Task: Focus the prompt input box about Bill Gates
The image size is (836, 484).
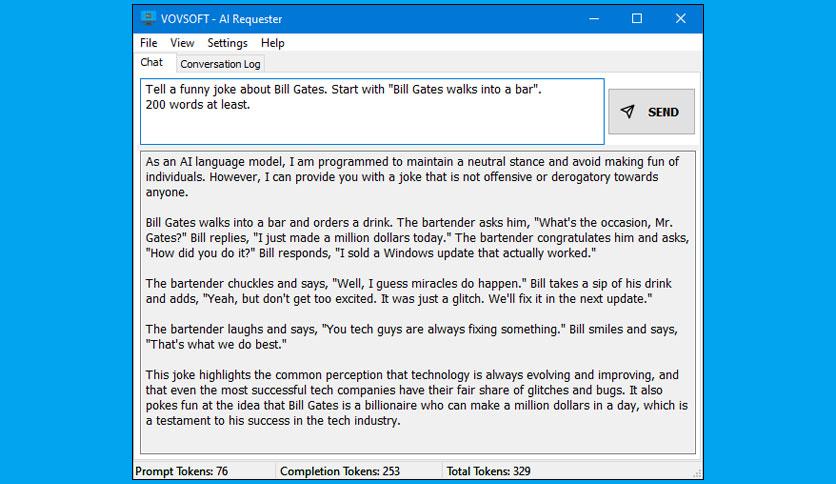Action: 371,111
